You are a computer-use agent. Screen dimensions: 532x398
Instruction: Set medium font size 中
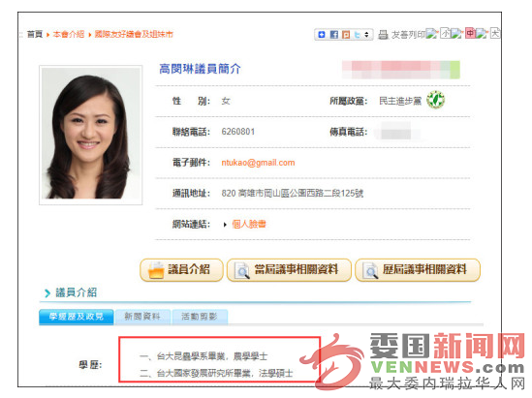click(x=470, y=33)
